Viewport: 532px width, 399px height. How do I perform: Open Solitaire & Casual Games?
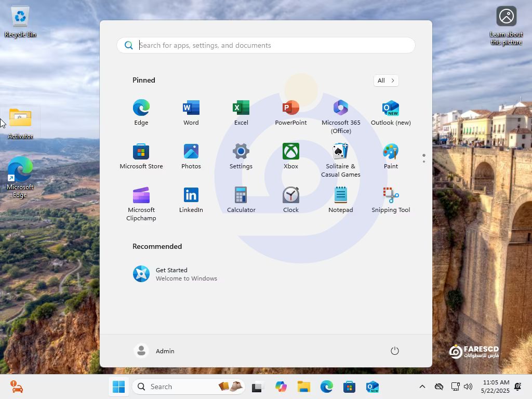341,160
